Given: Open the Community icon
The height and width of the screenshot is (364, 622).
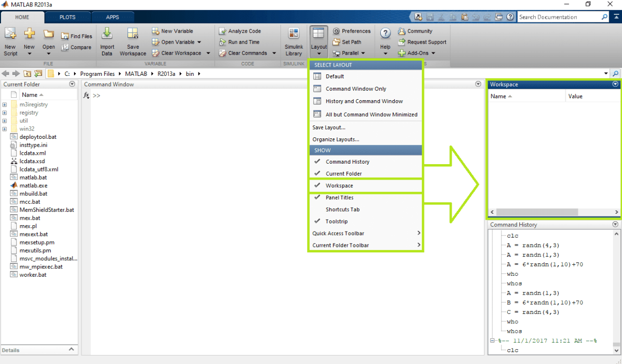Looking at the screenshot, I should point(402,31).
